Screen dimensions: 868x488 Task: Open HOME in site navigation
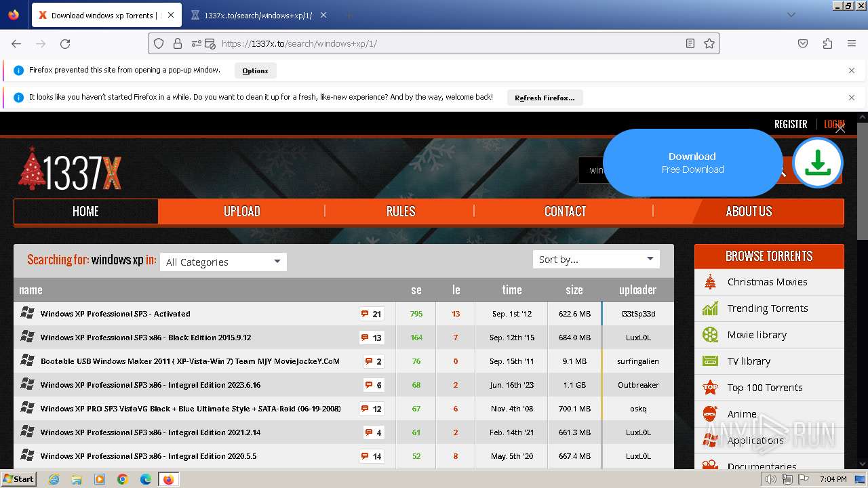tap(85, 211)
